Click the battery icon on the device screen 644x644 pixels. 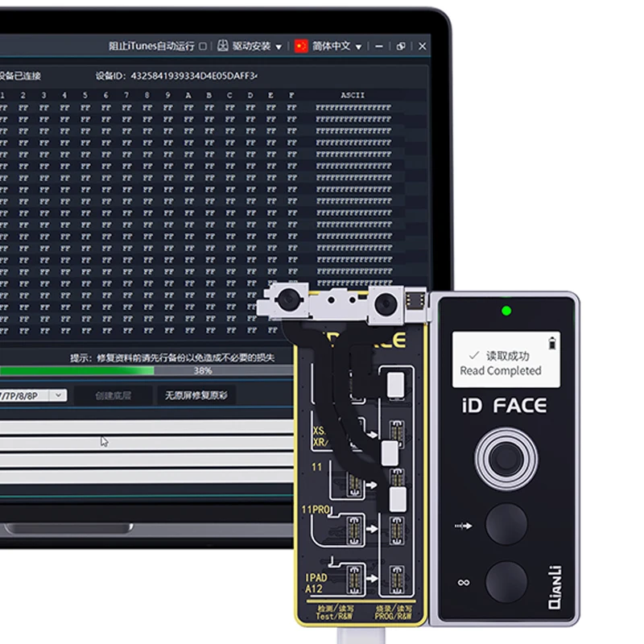coord(552,343)
